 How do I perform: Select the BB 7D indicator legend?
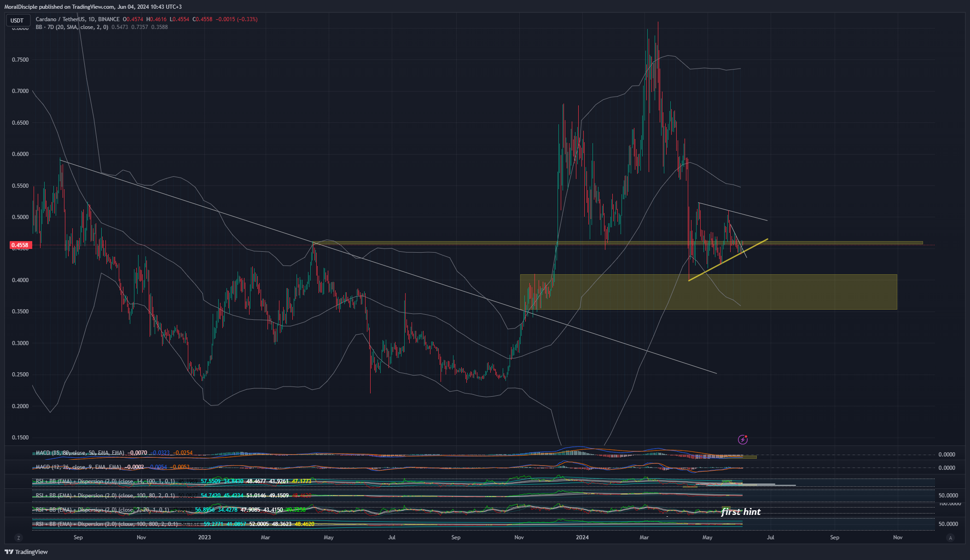click(72, 27)
